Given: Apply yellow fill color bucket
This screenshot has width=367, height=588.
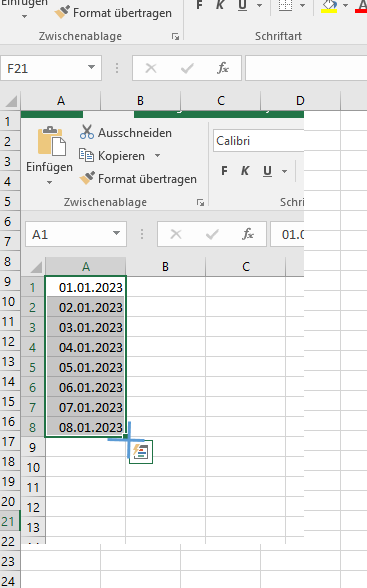Looking at the screenshot, I should pyautogui.click(x=329, y=6).
